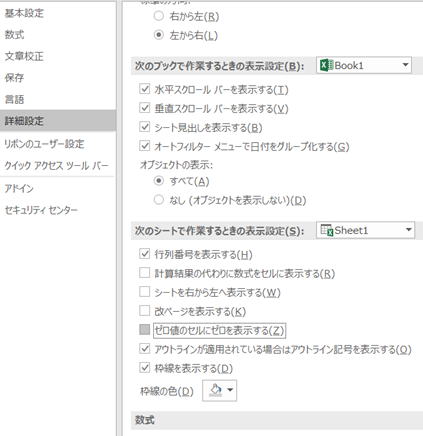Select the 右から左(R) radio button
Image resolution: width=423 pixels, height=436 pixels.
[159, 16]
